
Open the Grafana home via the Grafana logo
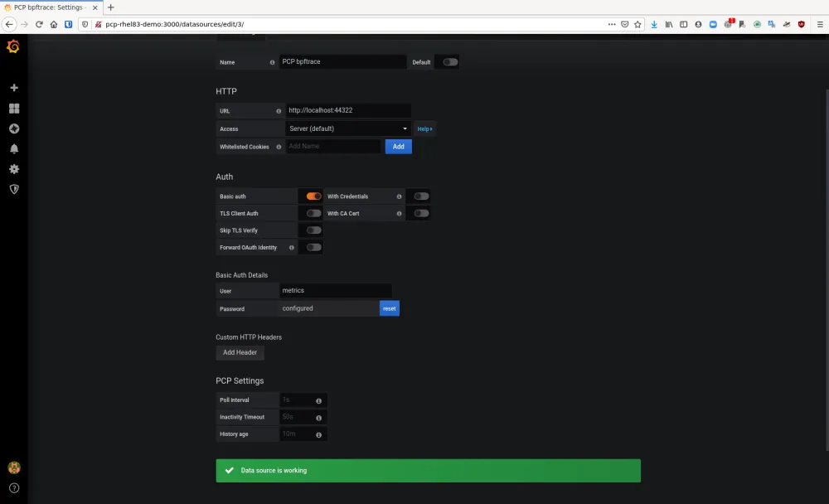coord(13,47)
